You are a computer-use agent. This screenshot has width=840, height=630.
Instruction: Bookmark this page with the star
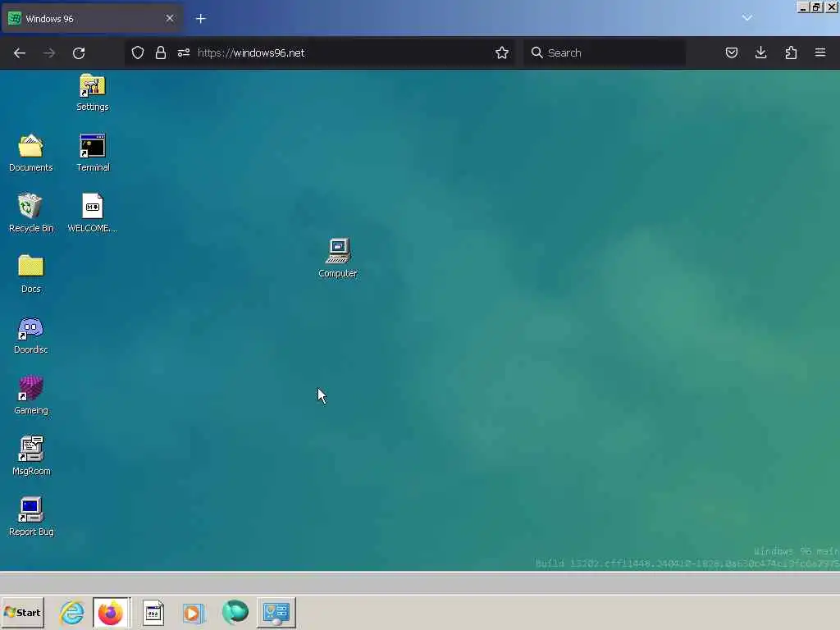click(x=502, y=52)
